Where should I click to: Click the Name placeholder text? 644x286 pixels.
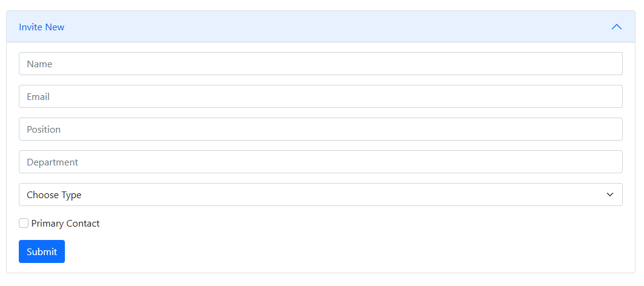39,64
